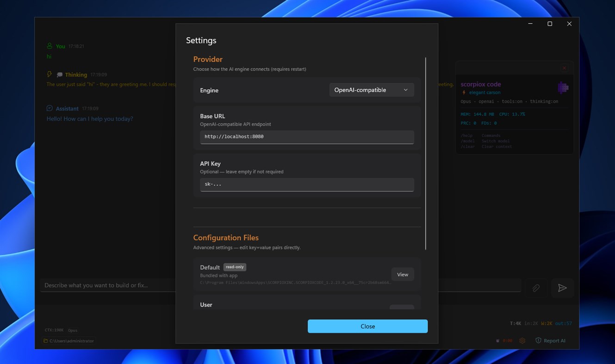615x364 pixels.
Task: View the Default configuration file
Action: pos(403,274)
